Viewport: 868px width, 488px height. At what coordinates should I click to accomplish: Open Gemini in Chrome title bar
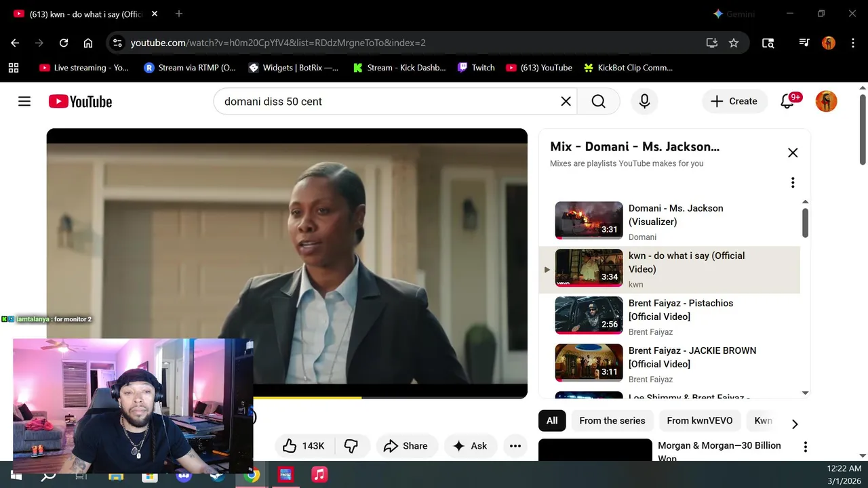tap(734, 14)
